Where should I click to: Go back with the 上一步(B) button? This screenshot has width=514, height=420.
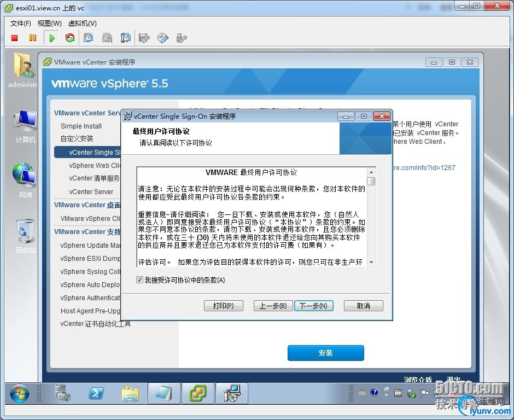(273, 306)
